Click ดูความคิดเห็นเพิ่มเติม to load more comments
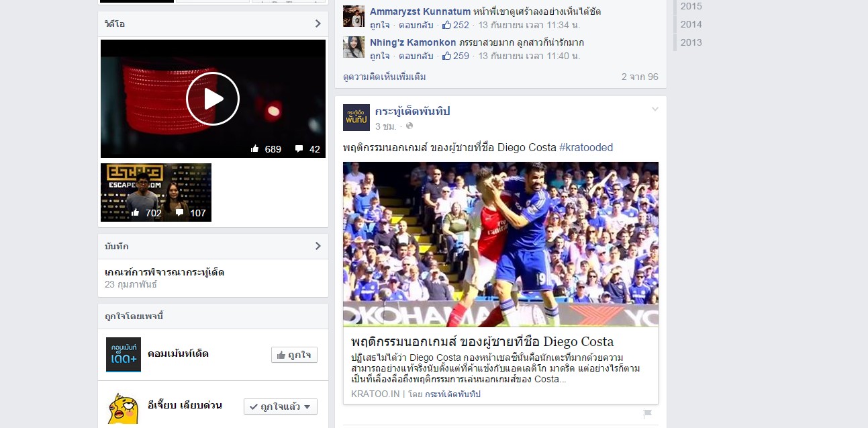Screen dimensions: 868x428 [x=384, y=77]
